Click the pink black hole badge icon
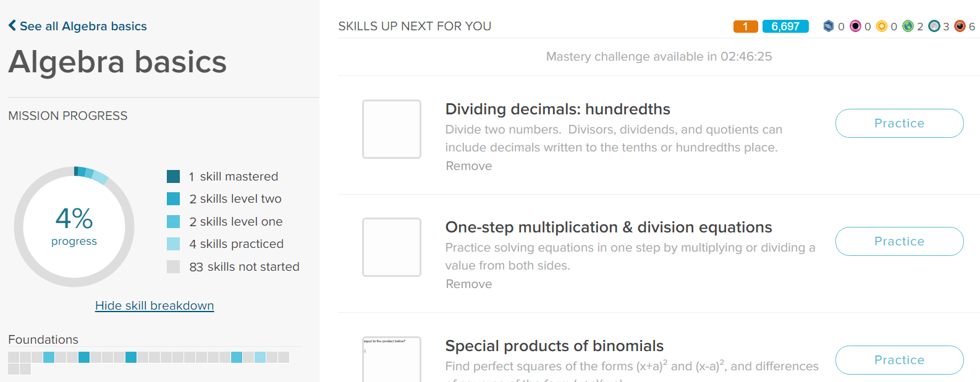 tap(855, 26)
